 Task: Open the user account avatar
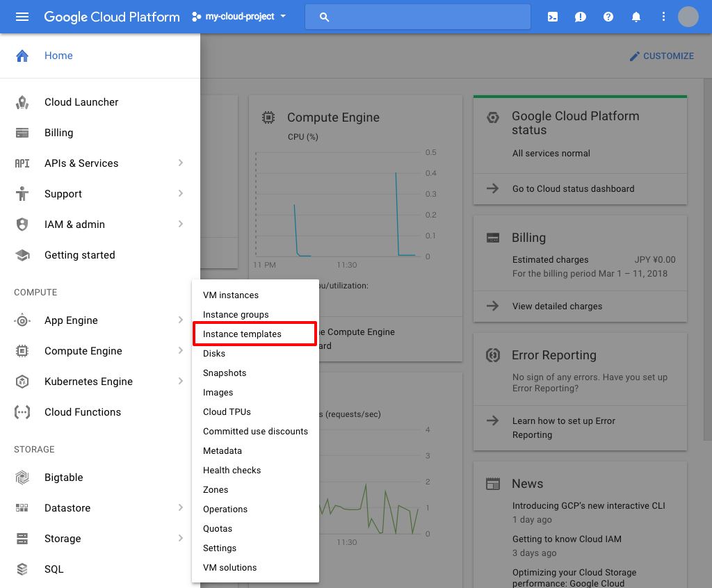point(688,17)
